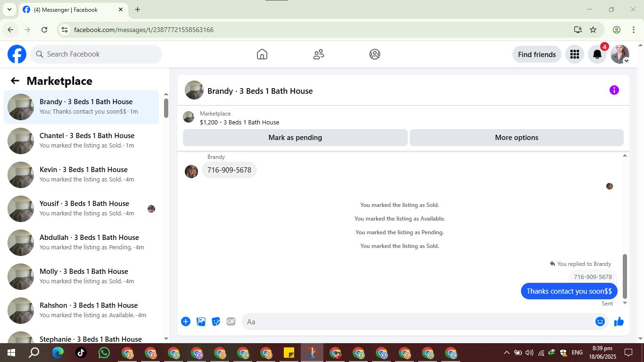Open a new browser tab
The height and width of the screenshot is (362, 644).
point(138,9)
